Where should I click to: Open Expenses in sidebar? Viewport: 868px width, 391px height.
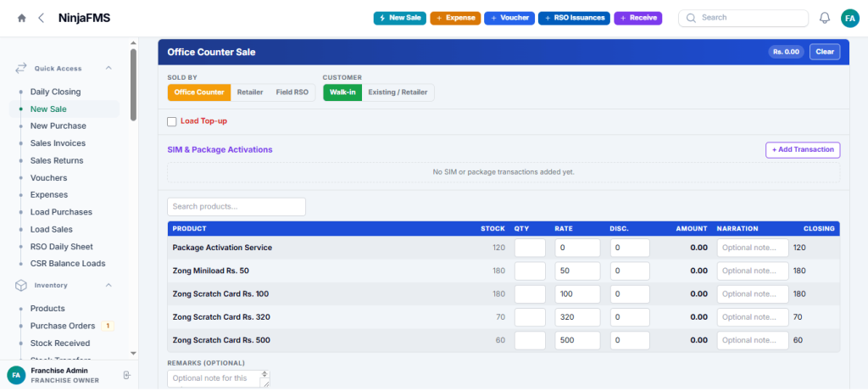(x=49, y=195)
